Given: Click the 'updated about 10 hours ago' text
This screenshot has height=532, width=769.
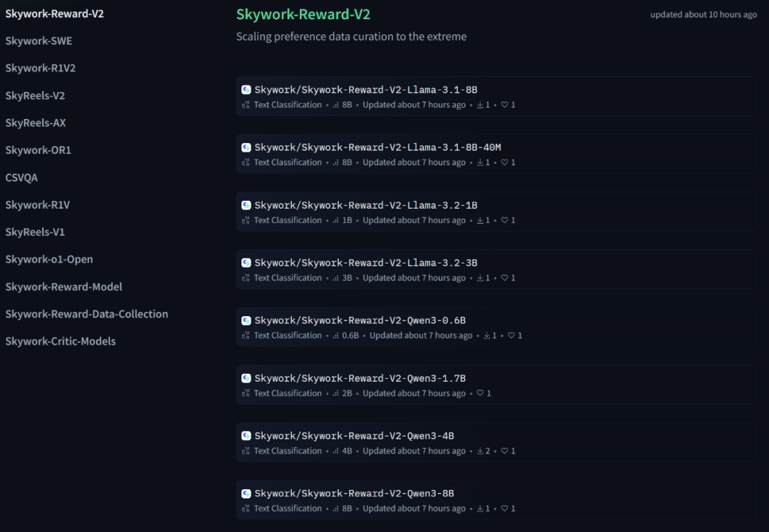Looking at the screenshot, I should [x=703, y=15].
